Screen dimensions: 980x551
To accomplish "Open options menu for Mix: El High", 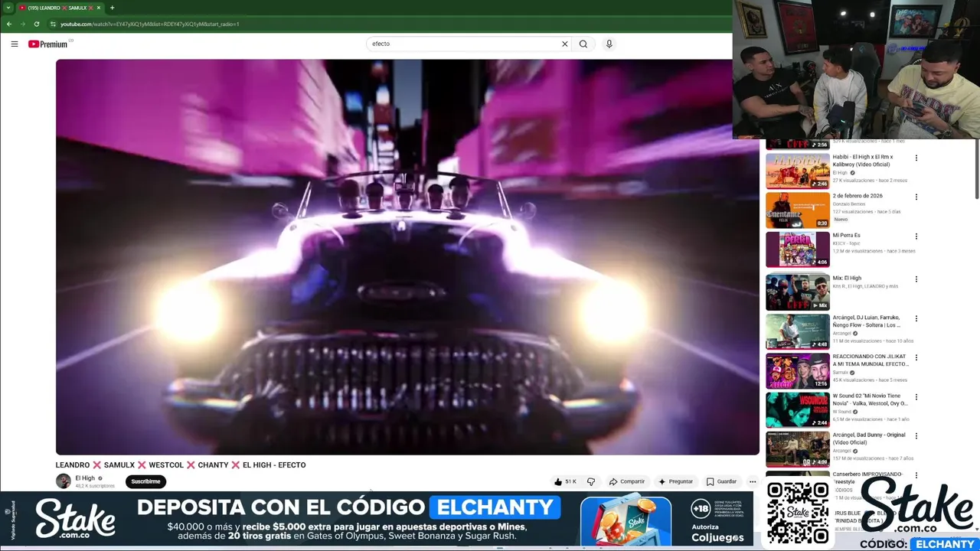I will [916, 279].
